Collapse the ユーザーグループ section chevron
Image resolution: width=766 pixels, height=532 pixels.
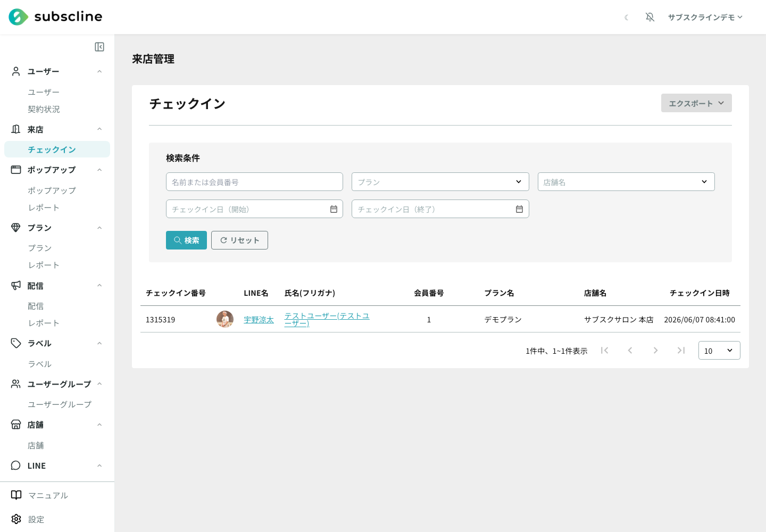tap(99, 384)
